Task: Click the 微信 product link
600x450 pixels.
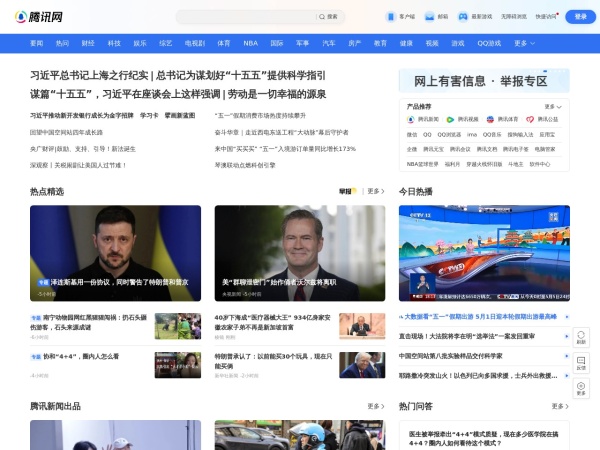Action: point(412,135)
